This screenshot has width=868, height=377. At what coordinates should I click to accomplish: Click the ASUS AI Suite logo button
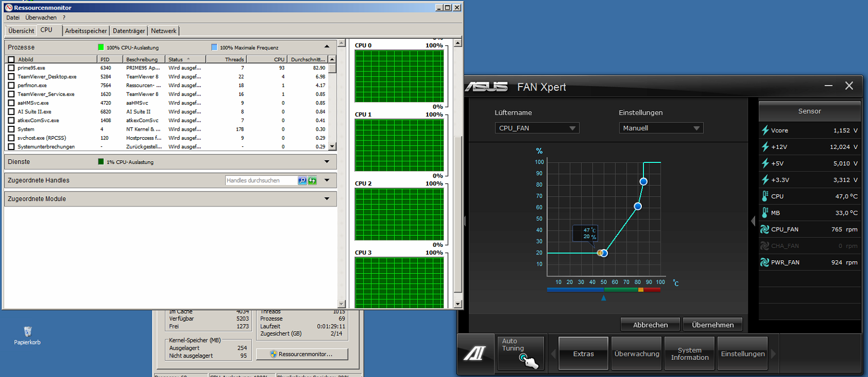tap(475, 353)
